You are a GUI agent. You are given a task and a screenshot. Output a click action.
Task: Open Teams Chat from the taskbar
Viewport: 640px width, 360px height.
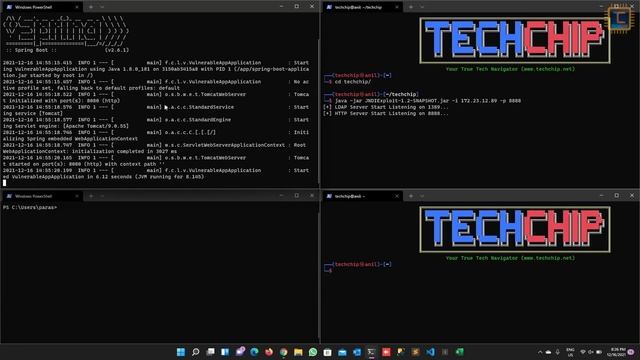[x=240, y=352]
